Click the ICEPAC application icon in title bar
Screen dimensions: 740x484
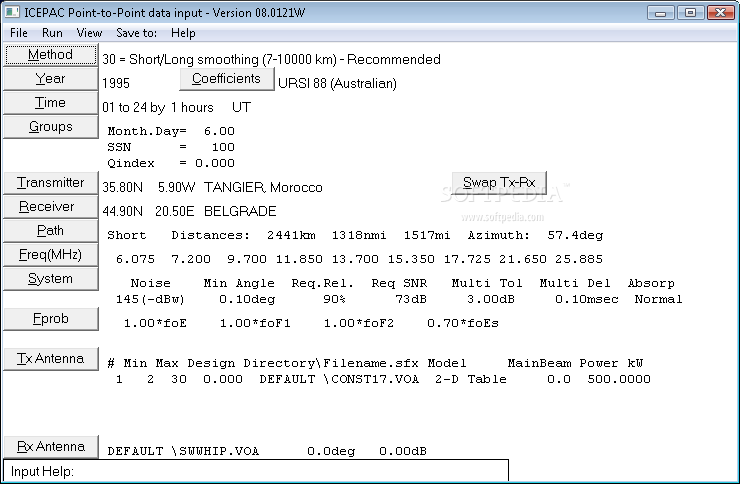point(12,12)
